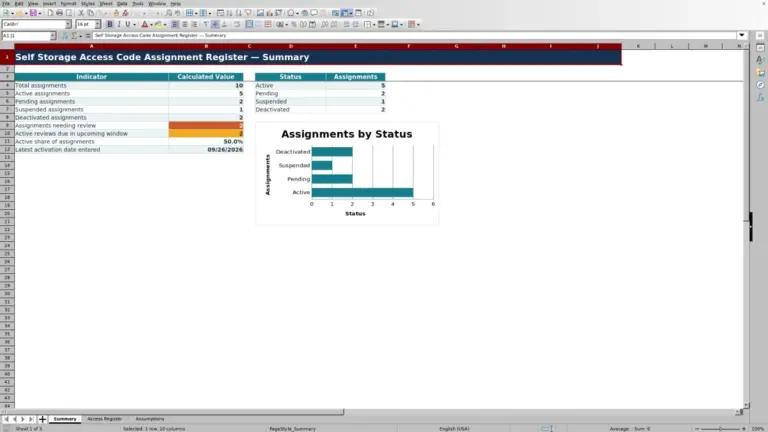
Task: Click the Font Color red A swatch
Action: [x=145, y=24]
